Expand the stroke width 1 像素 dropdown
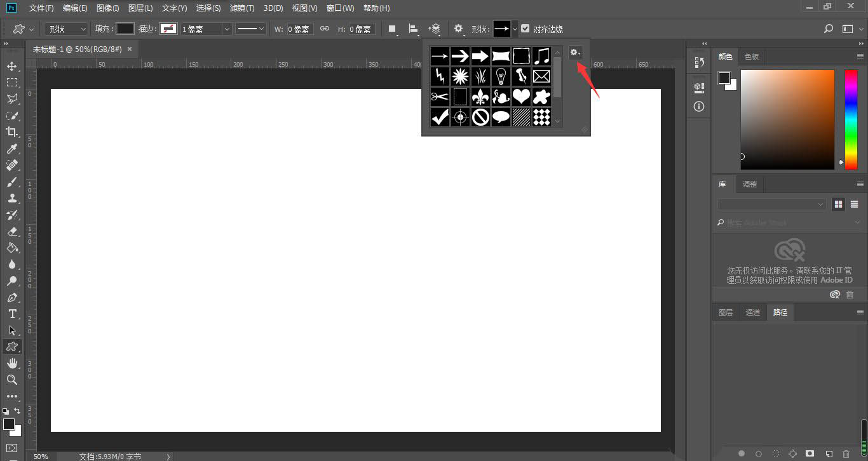This screenshot has width=868, height=461. tap(227, 29)
